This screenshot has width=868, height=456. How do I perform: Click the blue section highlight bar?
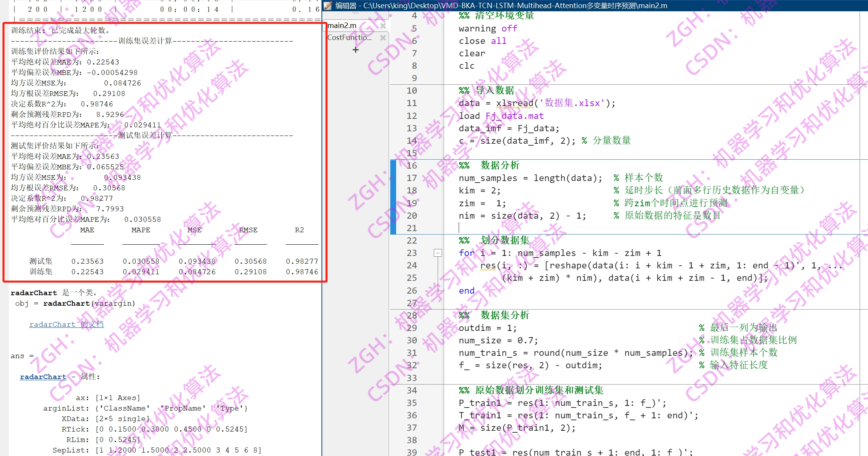click(393, 197)
